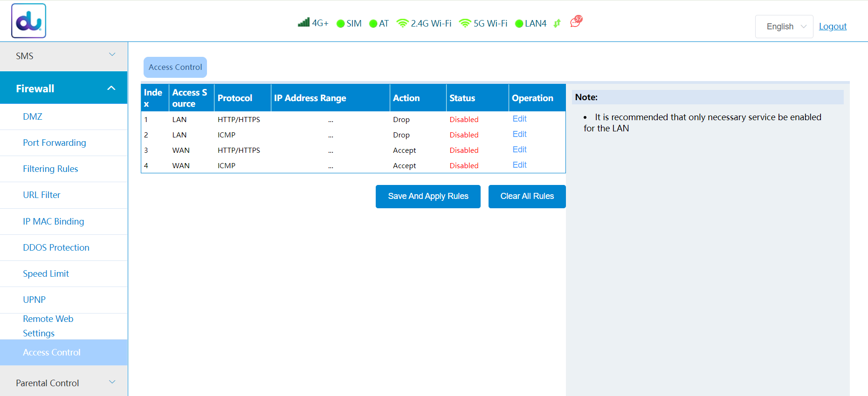Open the Port Forwarding page

[x=55, y=143]
